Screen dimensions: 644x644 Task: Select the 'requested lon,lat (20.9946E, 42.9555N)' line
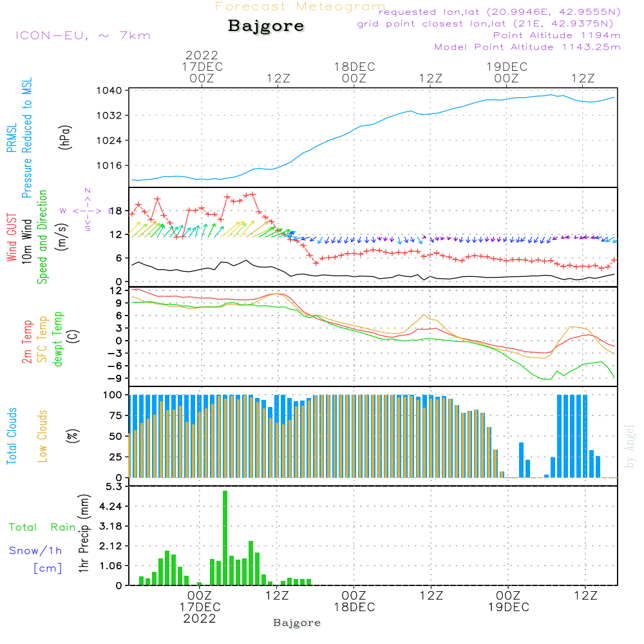[x=500, y=12]
